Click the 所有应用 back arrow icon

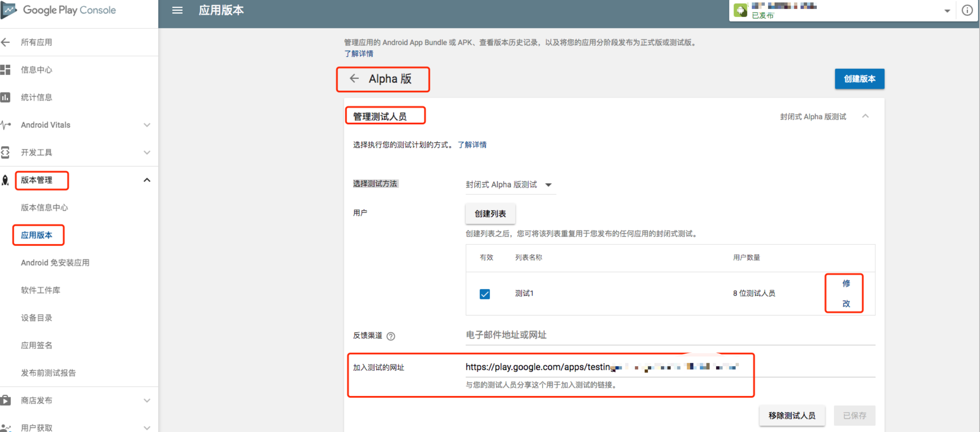(6, 42)
